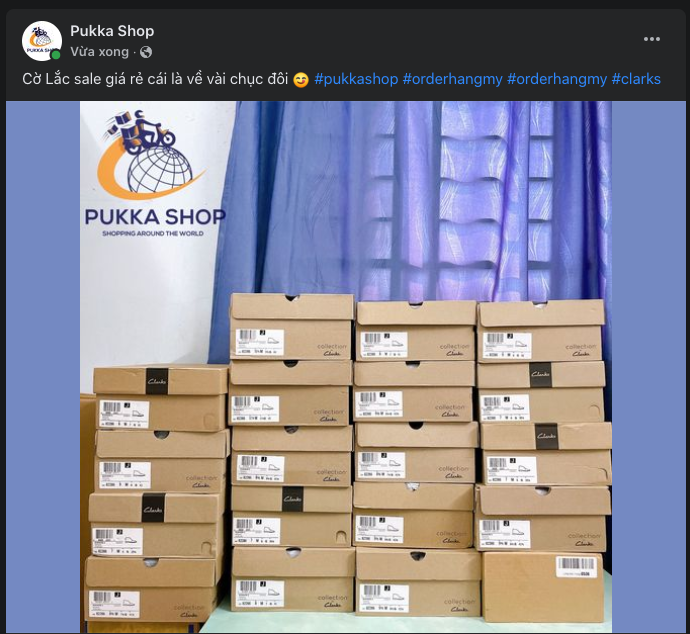
Task: Click the "SHOPPING AROUND THE WORLD" tagline
Action: [x=153, y=234]
